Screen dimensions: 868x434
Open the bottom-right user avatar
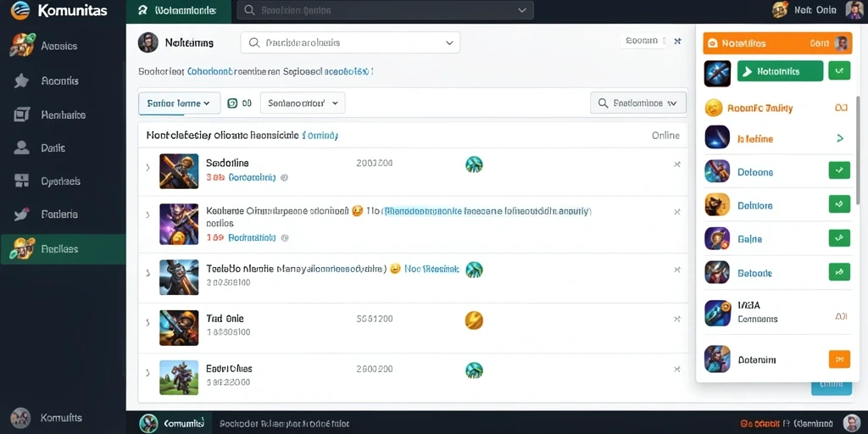pos(852,424)
